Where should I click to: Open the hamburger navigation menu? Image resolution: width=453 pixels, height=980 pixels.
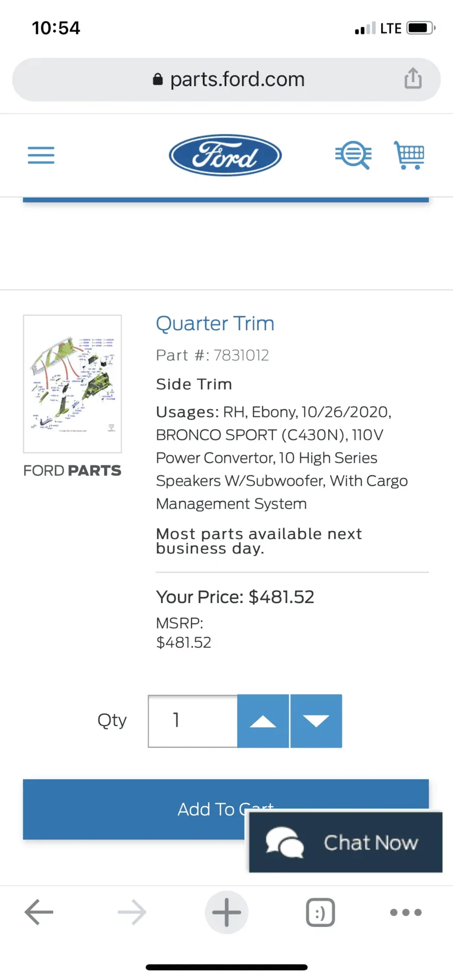point(41,155)
